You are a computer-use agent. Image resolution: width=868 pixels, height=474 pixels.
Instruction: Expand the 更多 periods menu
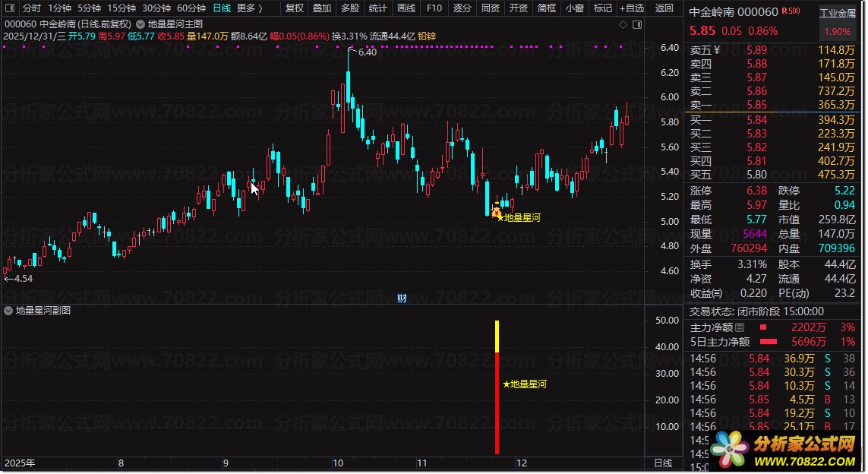tap(250, 8)
